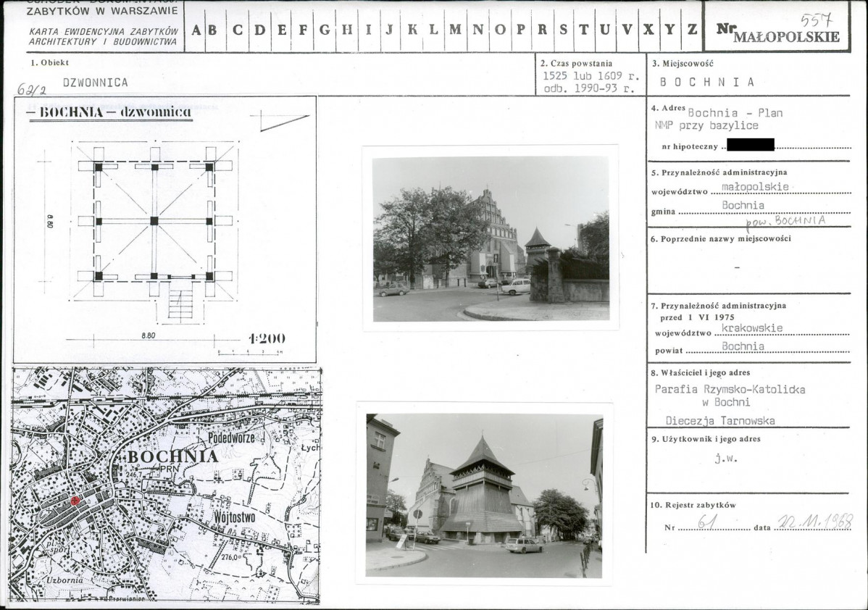Click the Obiekt field value DZWONNICA
Screen dimensions: 868x610
pyautogui.click(x=95, y=83)
